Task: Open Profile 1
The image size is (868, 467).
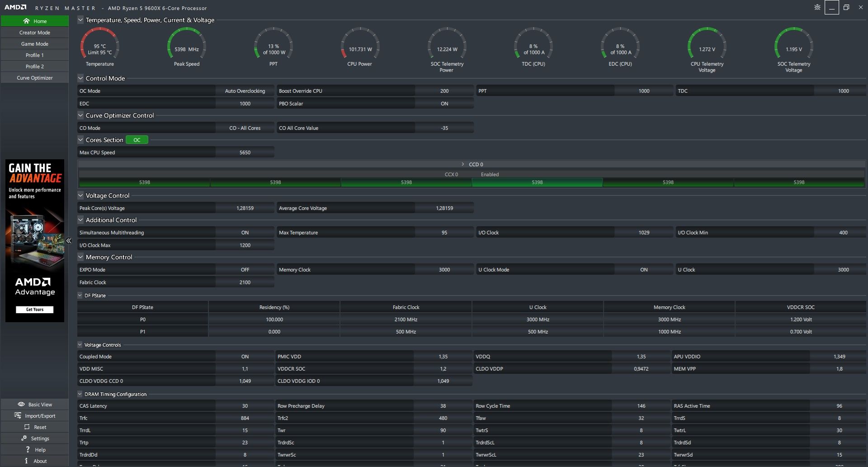Action: (x=35, y=55)
